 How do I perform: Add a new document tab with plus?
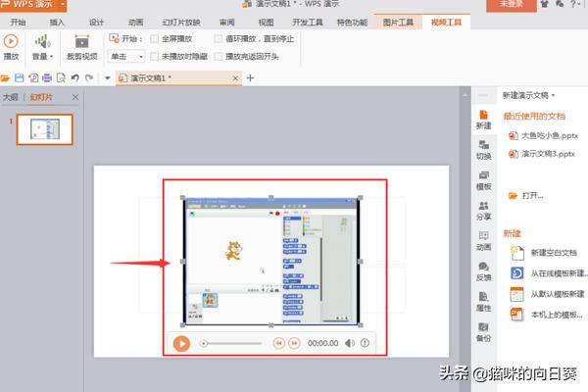click(250, 78)
